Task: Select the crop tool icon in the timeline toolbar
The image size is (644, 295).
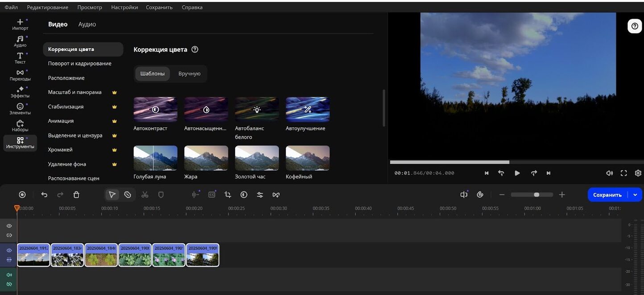Action: pyautogui.click(x=228, y=195)
